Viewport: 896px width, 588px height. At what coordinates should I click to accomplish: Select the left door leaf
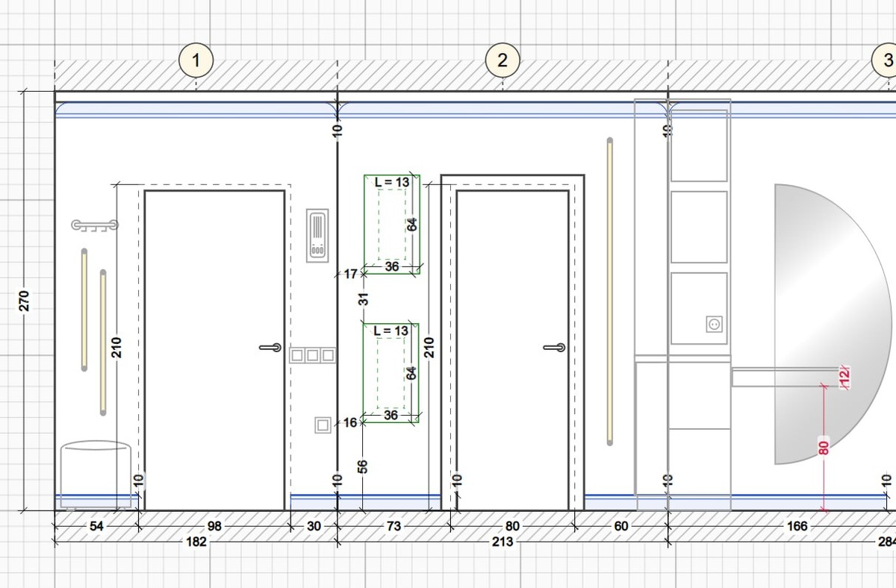[x=214, y=350]
